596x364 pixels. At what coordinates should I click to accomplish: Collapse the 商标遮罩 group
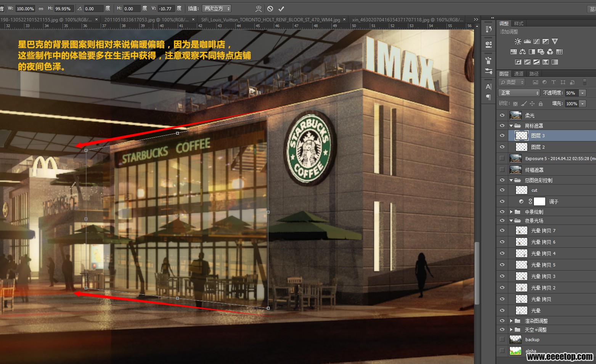(511, 125)
